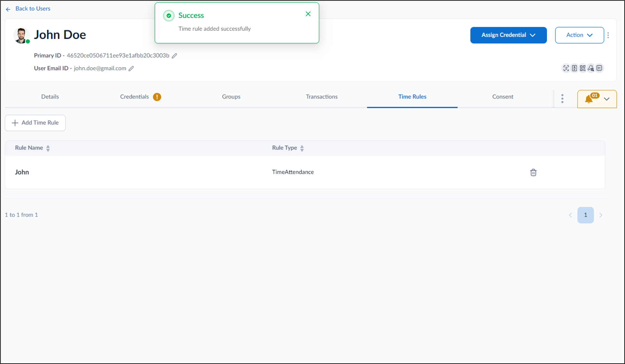Go to next page arrow
The image size is (625, 364).
pos(600,215)
